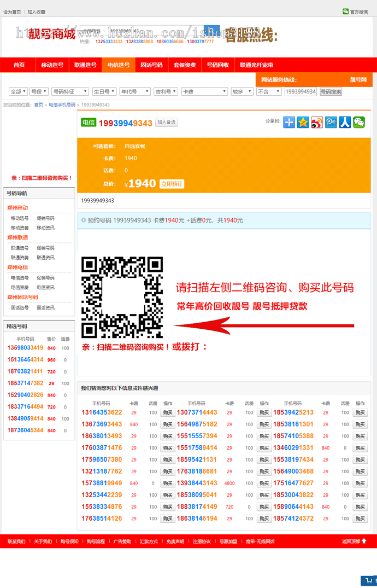This screenshot has width=377, height=588.
Task: Share via Sina Weibo icon
Action: pyautogui.click(x=317, y=123)
